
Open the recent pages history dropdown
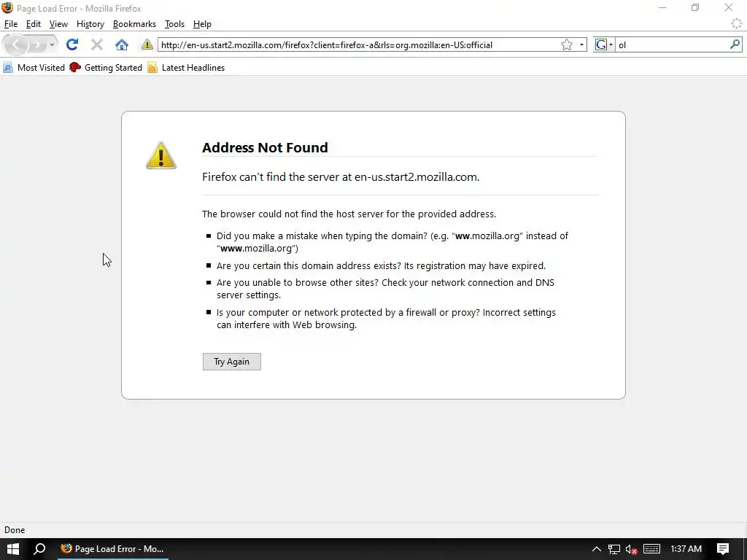(x=52, y=44)
